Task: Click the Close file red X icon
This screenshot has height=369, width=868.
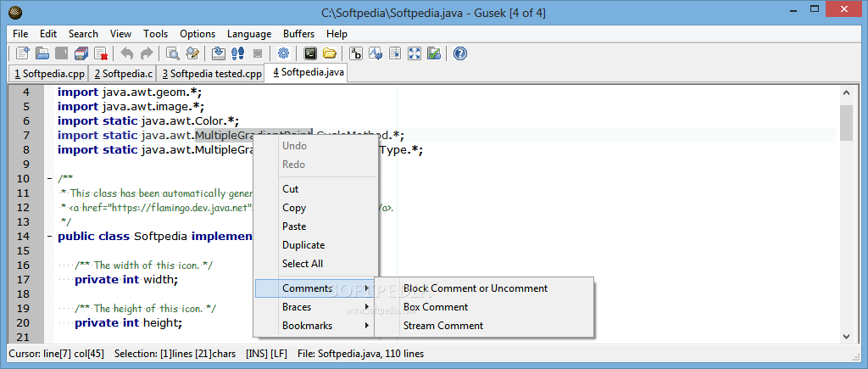Action: [100, 53]
